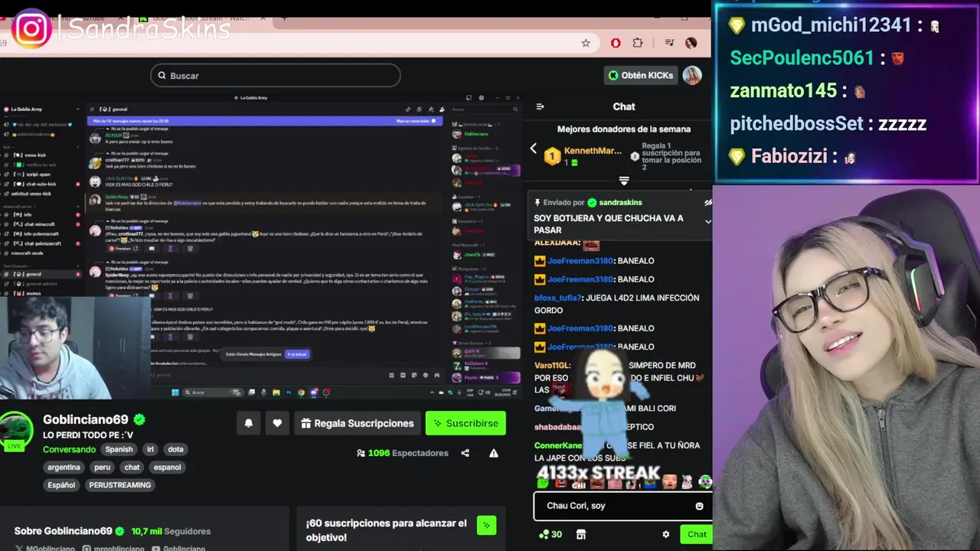Click the green sparkle subscription goal button
This screenshot has height=551, width=980.
click(486, 525)
